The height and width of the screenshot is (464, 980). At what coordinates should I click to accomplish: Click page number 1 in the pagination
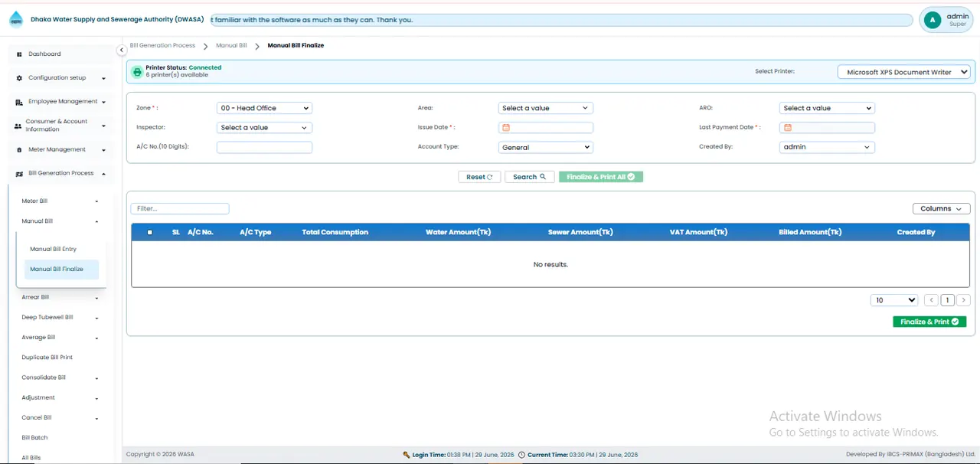point(948,301)
